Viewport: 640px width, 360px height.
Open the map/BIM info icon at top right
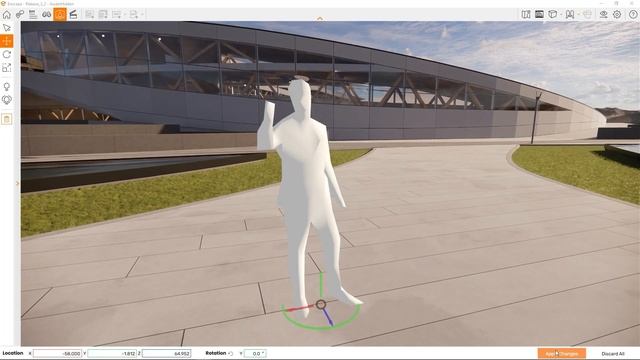[526, 14]
